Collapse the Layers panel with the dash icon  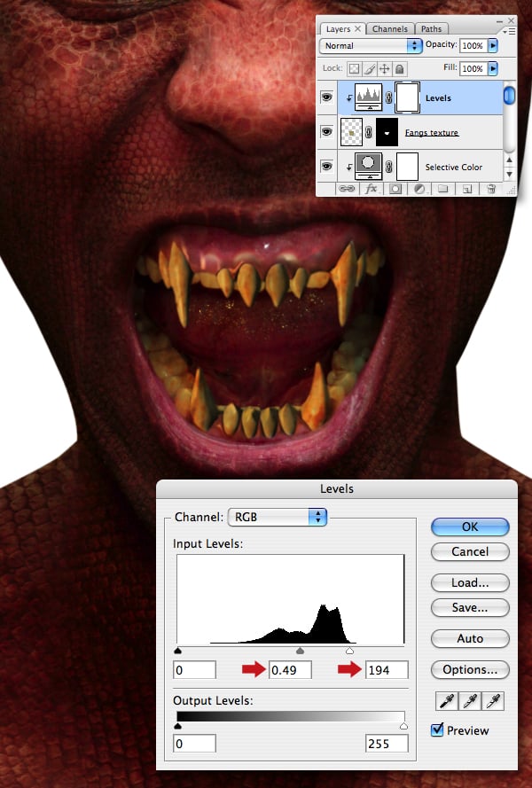click(x=499, y=21)
